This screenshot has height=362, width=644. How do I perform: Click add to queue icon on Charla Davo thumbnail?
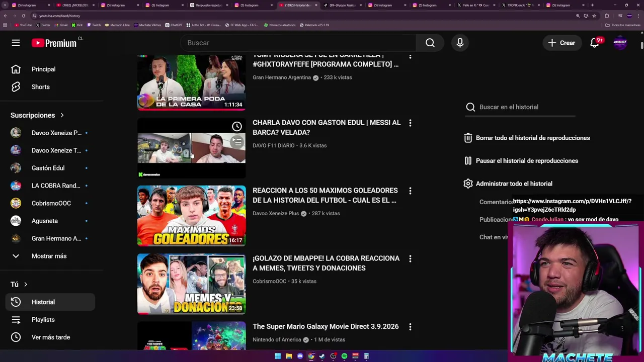pyautogui.click(x=236, y=142)
